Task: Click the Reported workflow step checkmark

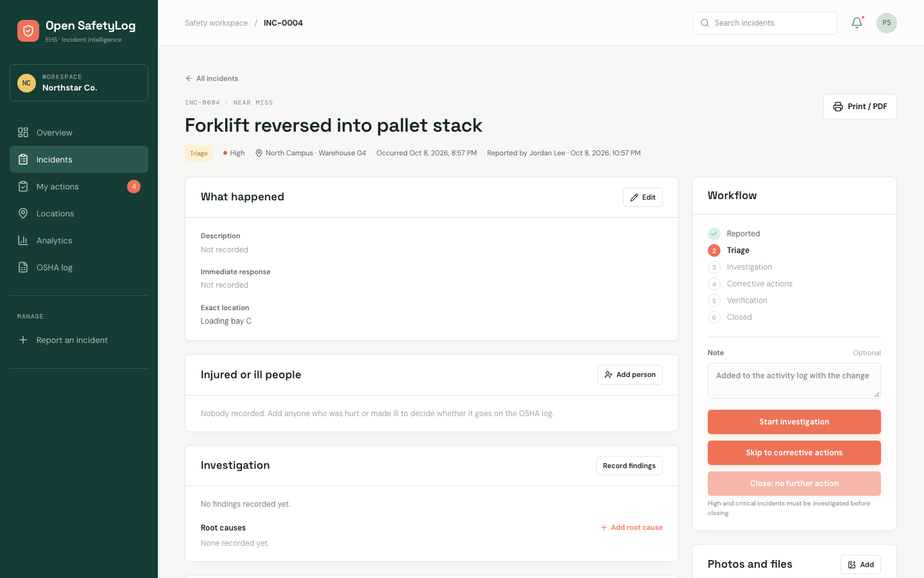Action: [714, 234]
